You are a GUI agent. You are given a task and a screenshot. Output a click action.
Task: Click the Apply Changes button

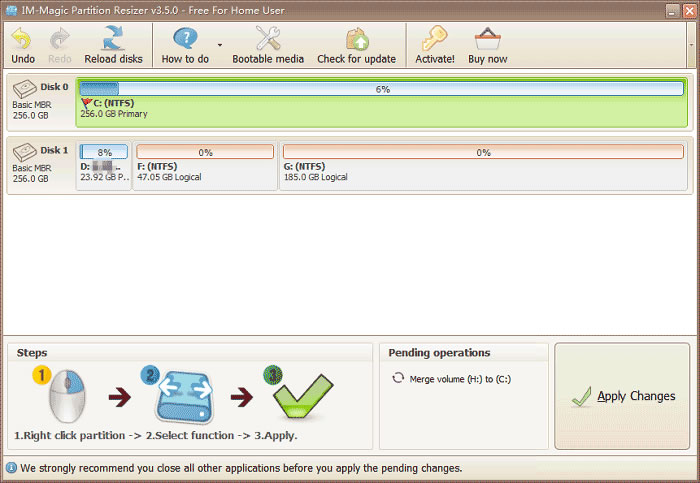tap(622, 396)
